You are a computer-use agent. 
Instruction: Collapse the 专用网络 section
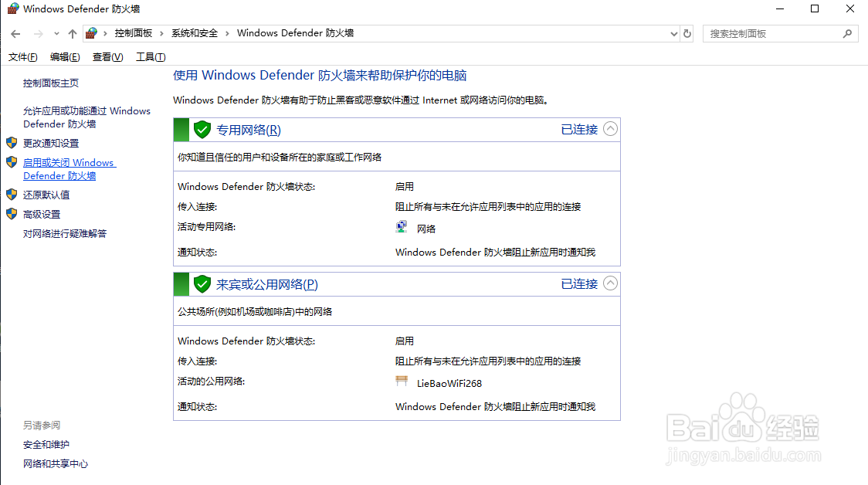(x=610, y=129)
